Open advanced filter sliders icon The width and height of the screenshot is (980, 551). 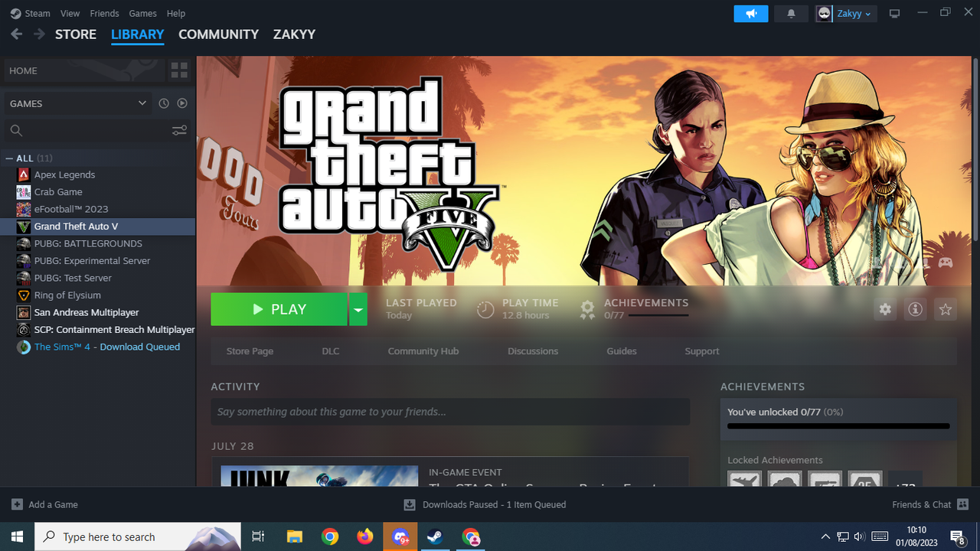coord(179,130)
